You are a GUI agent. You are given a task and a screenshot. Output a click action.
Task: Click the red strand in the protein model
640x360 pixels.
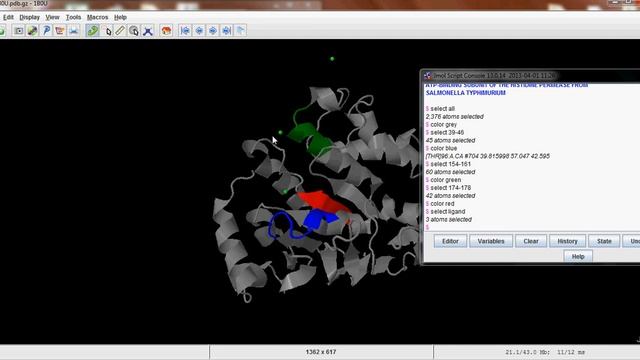pos(323,202)
